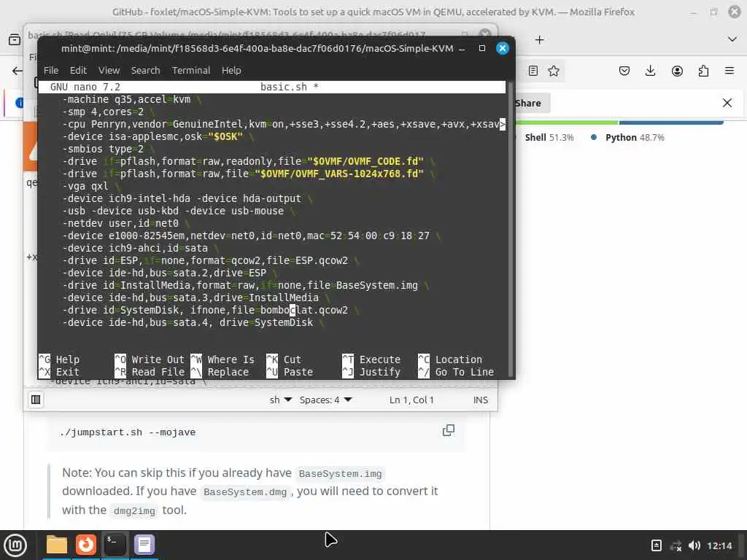Screen dimensions: 747x560
Task: Click the BaseSystem.img text in nano
Action: 377,286
